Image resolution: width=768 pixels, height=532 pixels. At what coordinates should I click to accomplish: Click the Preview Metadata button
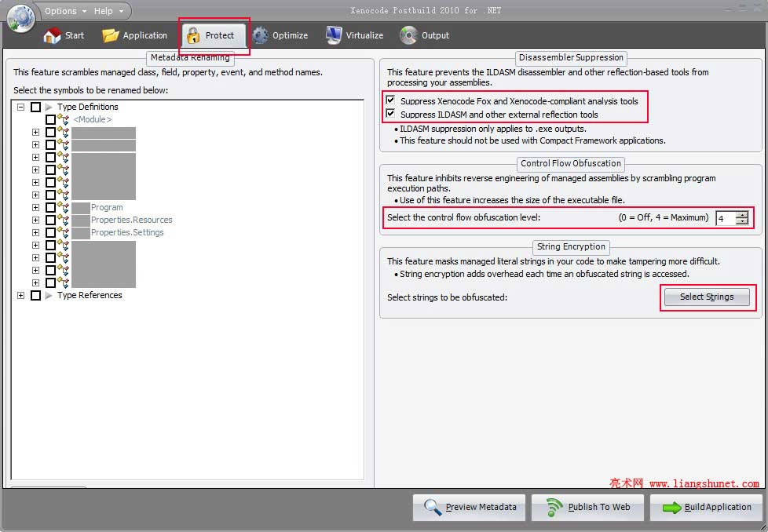(470, 508)
